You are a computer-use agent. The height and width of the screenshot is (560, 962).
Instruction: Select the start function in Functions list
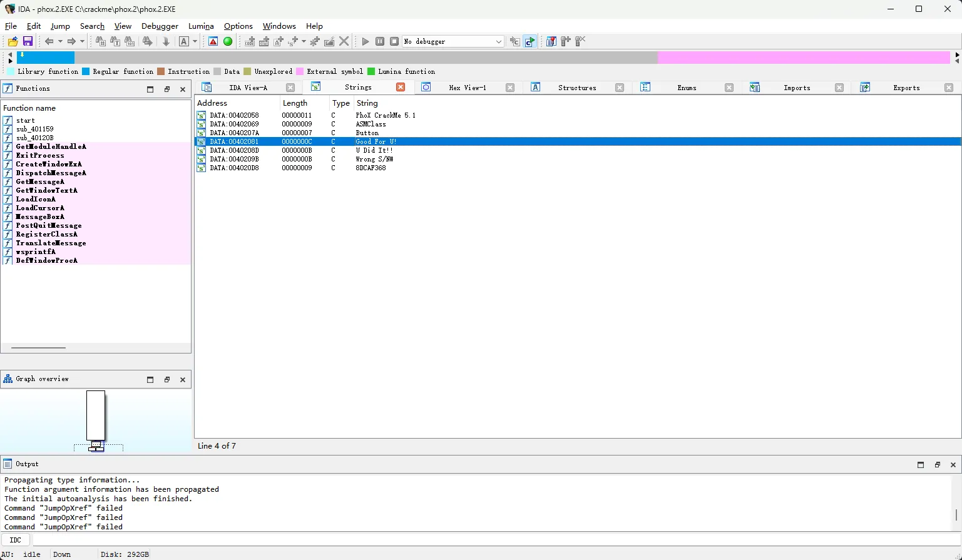coord(96,120)
